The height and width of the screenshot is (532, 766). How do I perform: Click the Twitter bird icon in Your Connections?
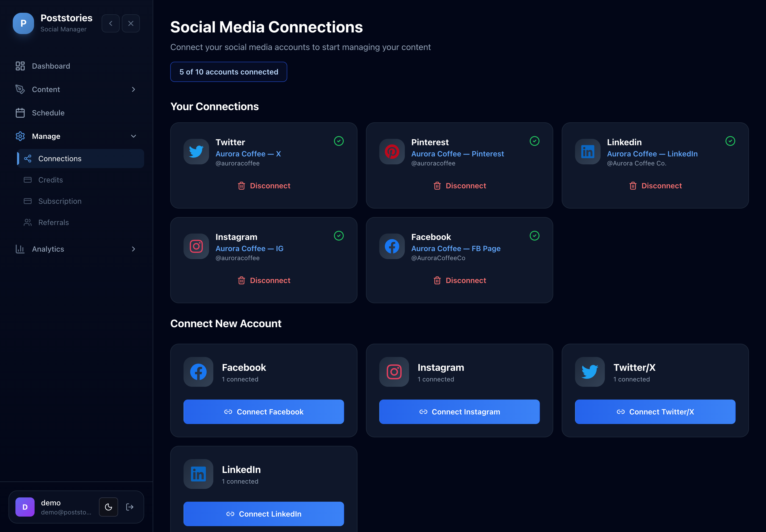[x=196, y=152]
